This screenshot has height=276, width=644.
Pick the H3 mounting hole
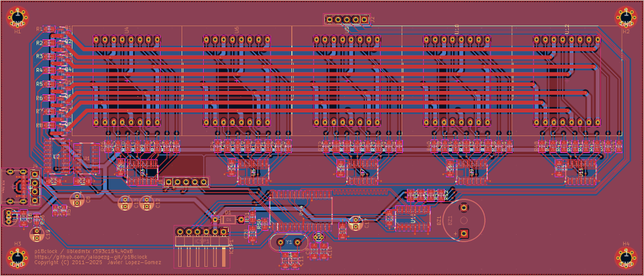point(18,258)
